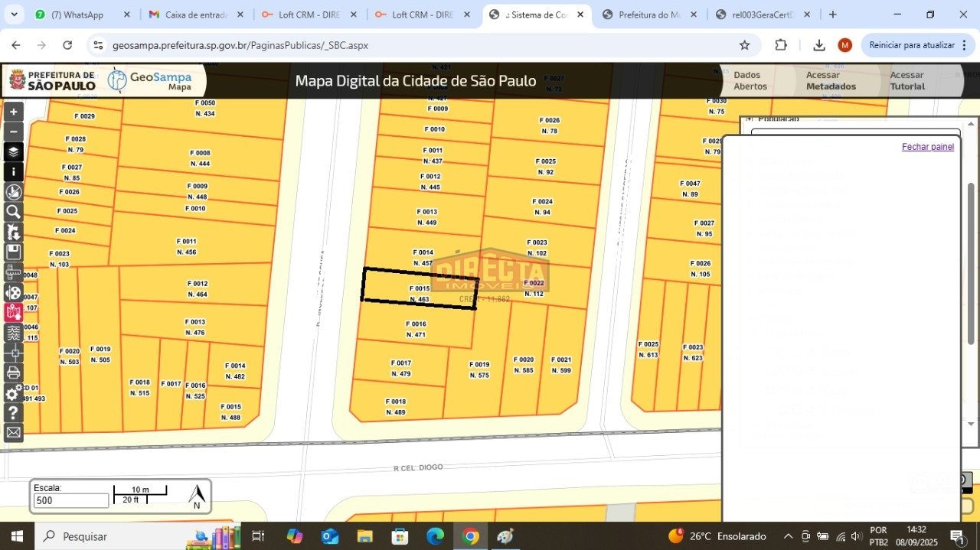Select the ruler measurement tool

(x=13, y=272)
